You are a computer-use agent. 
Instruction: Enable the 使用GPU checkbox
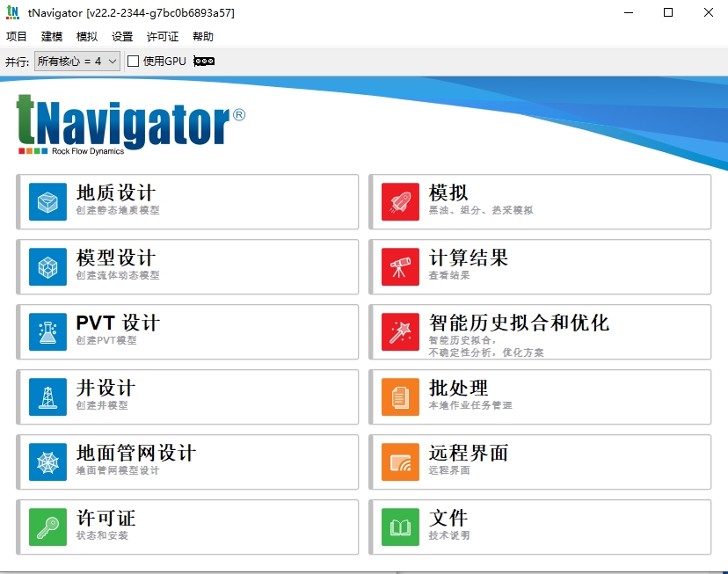pos(134,62)
